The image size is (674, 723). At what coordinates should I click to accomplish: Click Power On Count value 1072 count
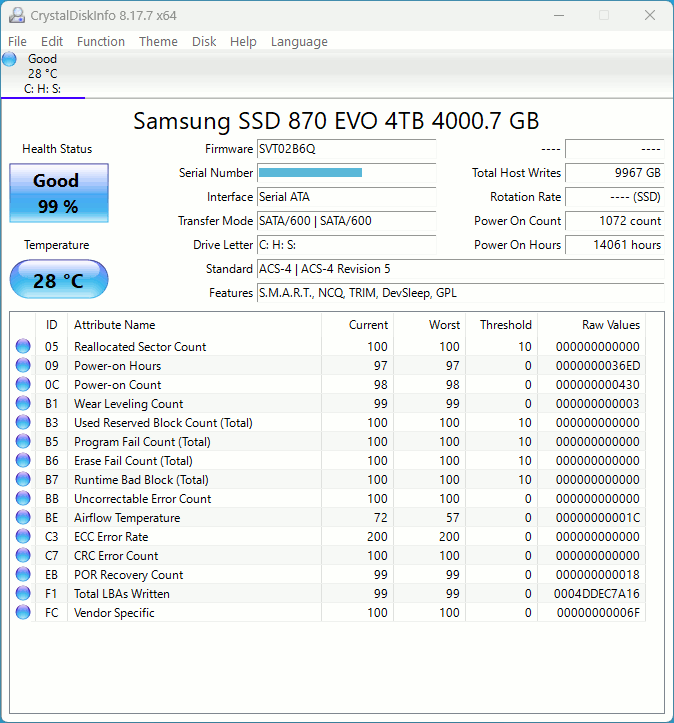tap(615, 221)
